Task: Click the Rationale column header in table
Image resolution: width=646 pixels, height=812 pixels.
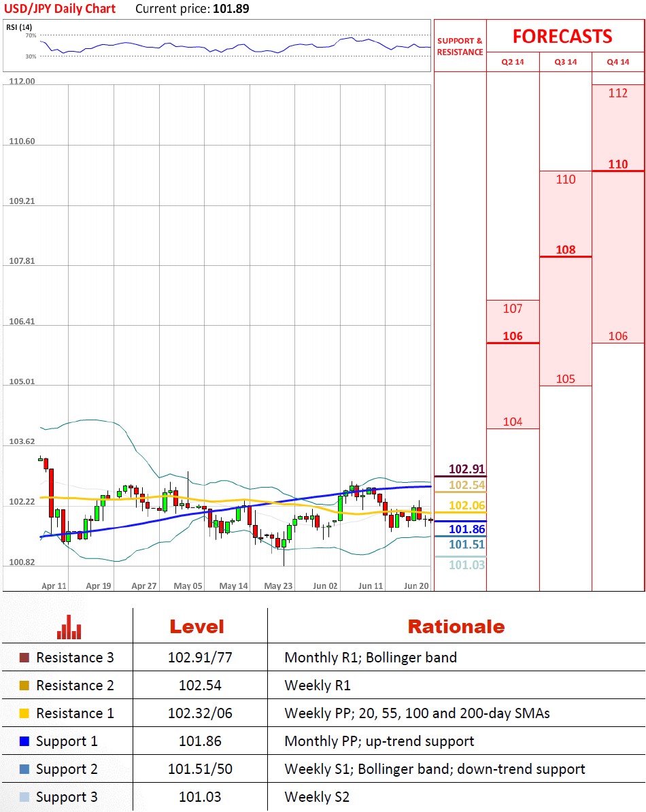Action: [x=456, y=627]
